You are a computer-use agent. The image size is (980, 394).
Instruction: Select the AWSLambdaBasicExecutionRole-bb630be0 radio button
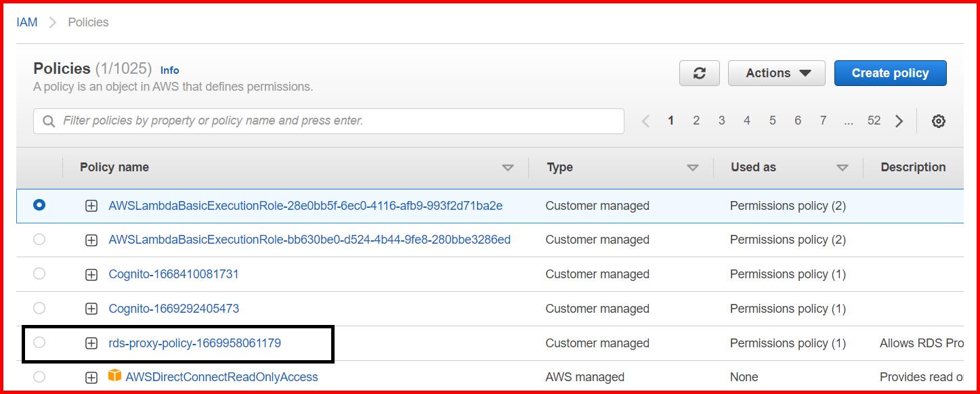pyautogui.click(x=39, y=240)
